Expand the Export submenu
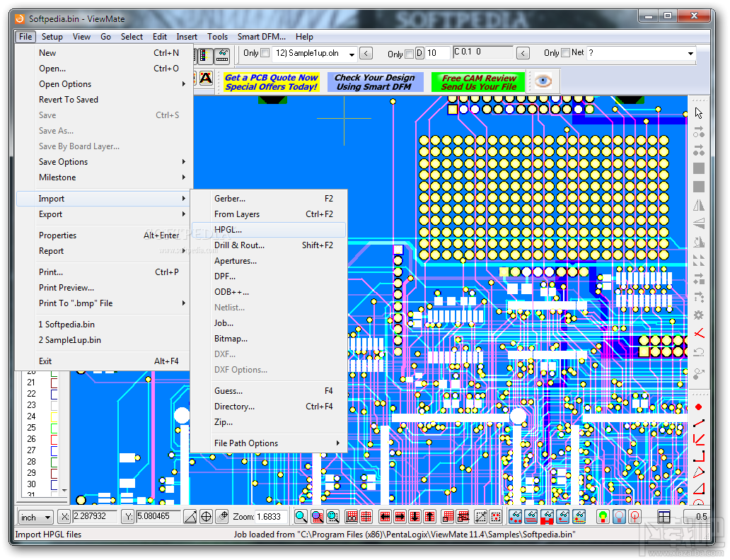Viewport: 730px width, 560px height. [x=104, y=214]
